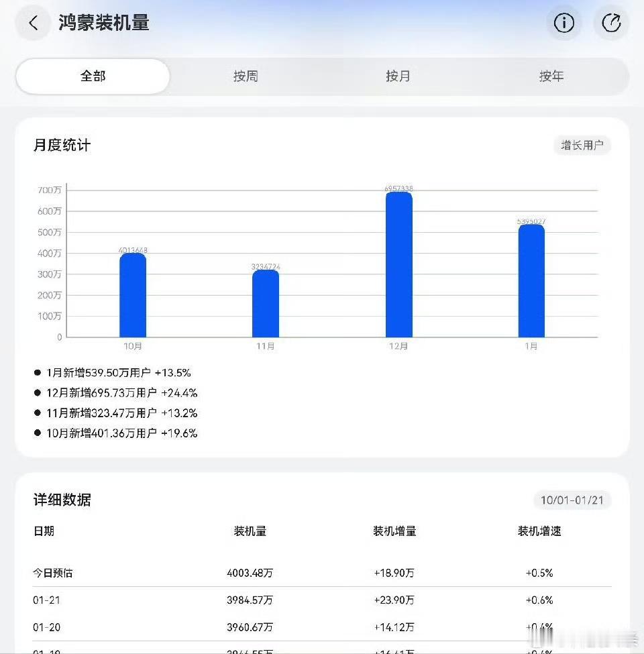Click the 鸿蒙装机量 page title
The height and width of the screenshot is (654, 644).
[104, 23]
